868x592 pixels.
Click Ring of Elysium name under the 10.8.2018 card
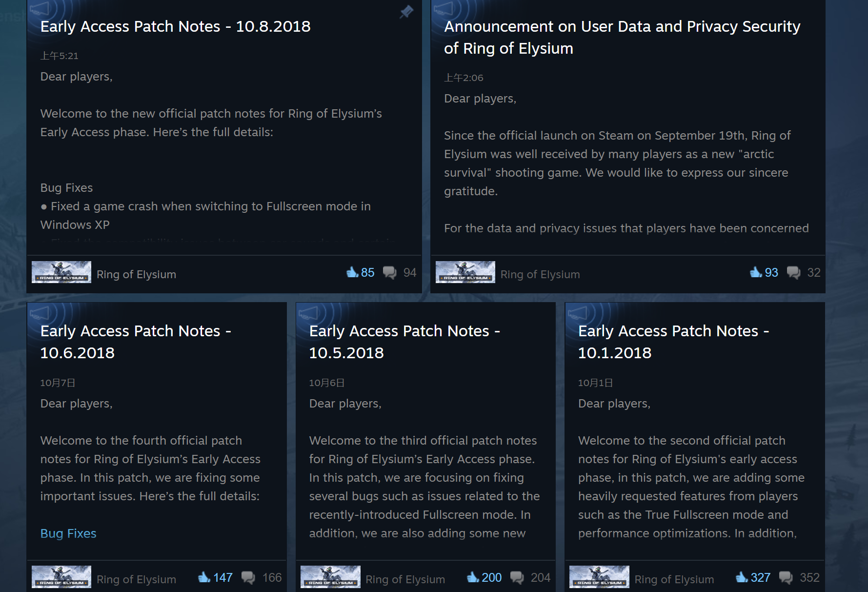tap(136, 274)
